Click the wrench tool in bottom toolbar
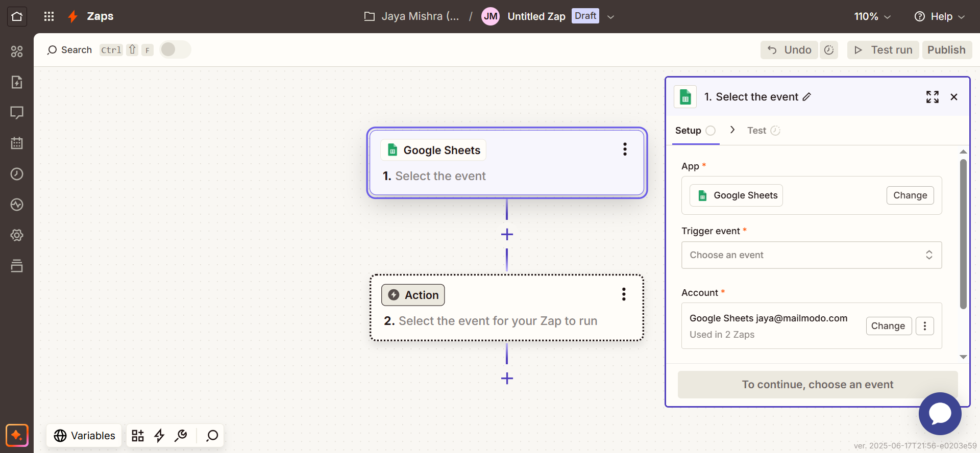This screenshot has height=453, width=980. point(181,436)
